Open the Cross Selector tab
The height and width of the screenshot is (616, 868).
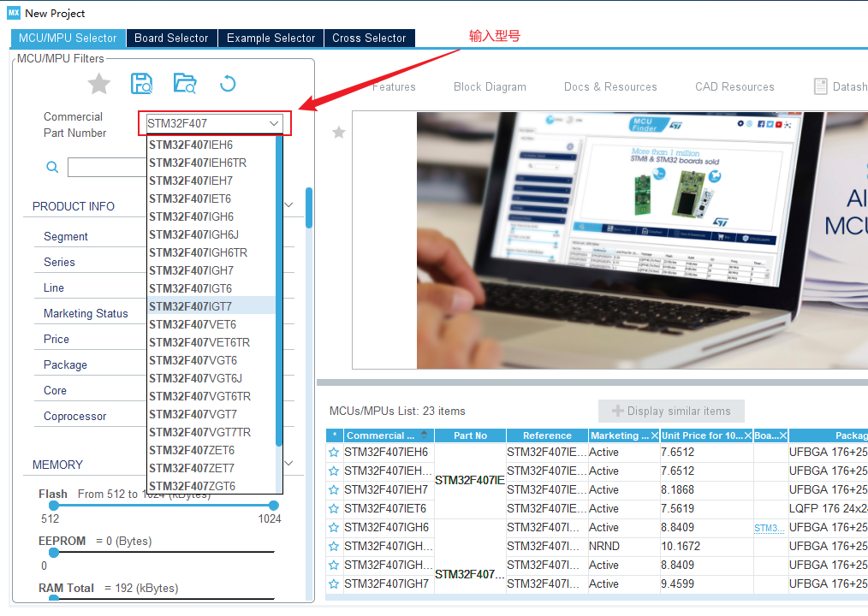[x=369, y=38]
